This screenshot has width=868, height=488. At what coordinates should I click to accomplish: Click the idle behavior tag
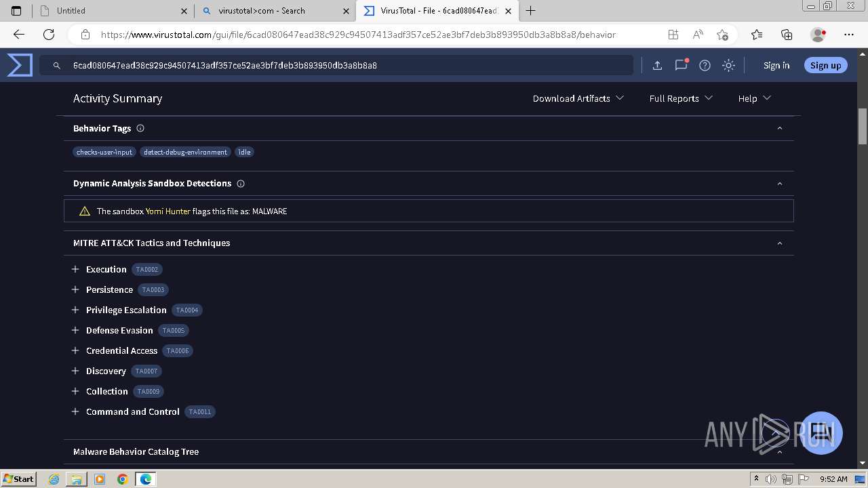[244, 152]
